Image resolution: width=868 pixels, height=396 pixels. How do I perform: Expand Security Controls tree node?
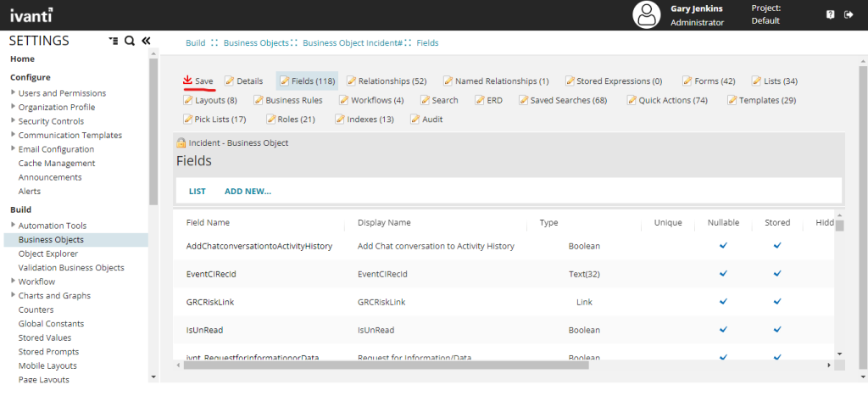point(14,120)
